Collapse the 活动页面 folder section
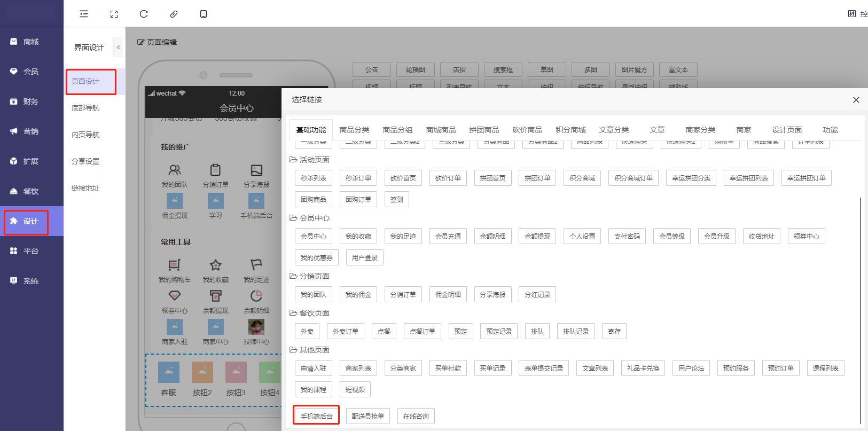The width and height of the screenshot is (868, 431). (x=293, y=160)
